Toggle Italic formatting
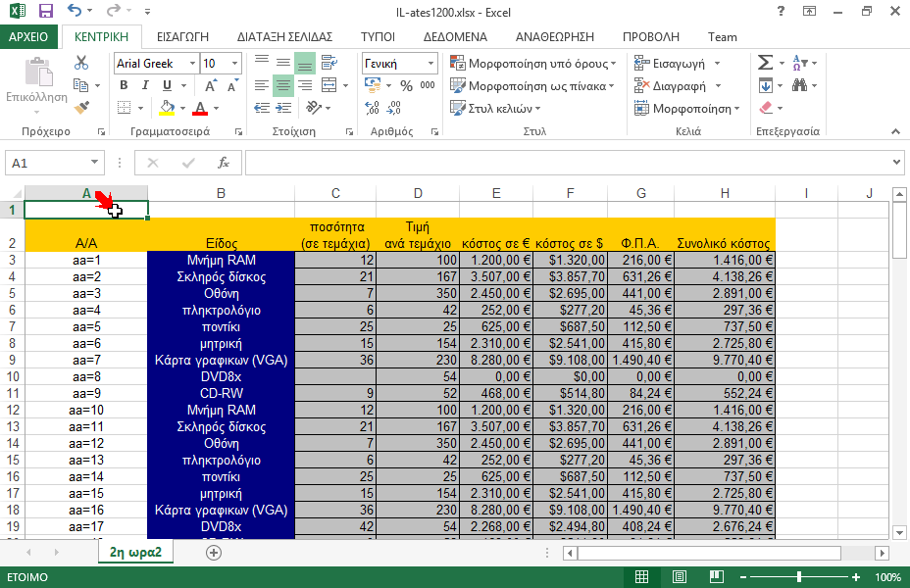Image resolution: width=910 pixels, height=588 pixels. 145,85
